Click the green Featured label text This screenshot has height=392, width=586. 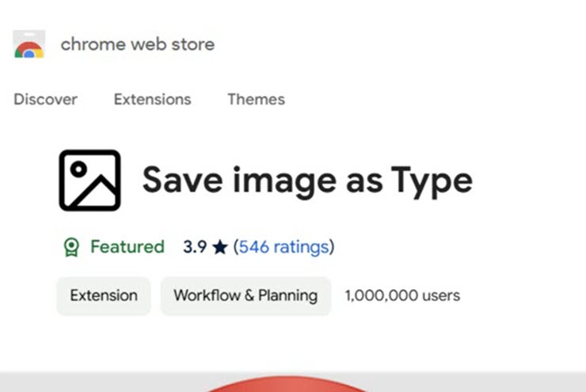127,247
